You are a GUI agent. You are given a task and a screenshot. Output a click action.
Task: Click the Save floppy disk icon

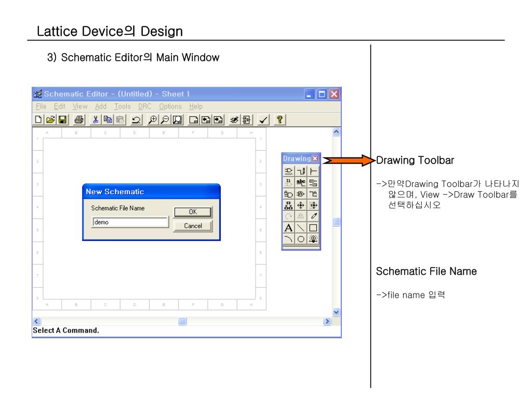click(62, 119)
